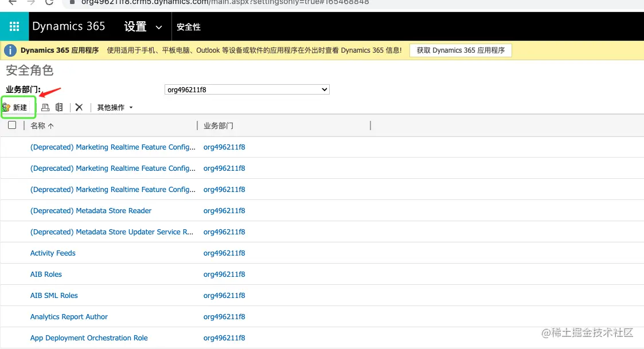Reload the page with browser refresh icon
This screenshot has width=644, height=349.
[49, 2]
